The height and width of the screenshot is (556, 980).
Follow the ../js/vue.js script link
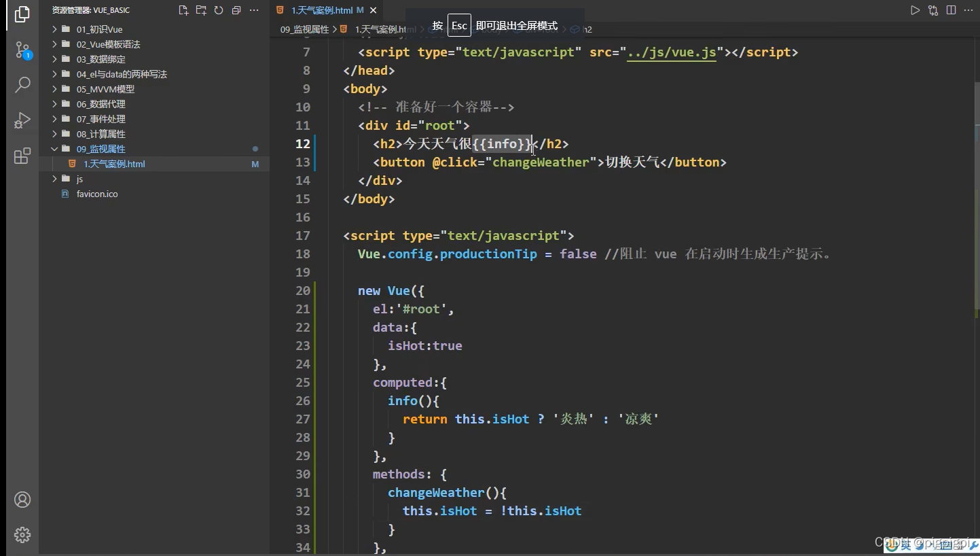[x=672, y=52]
